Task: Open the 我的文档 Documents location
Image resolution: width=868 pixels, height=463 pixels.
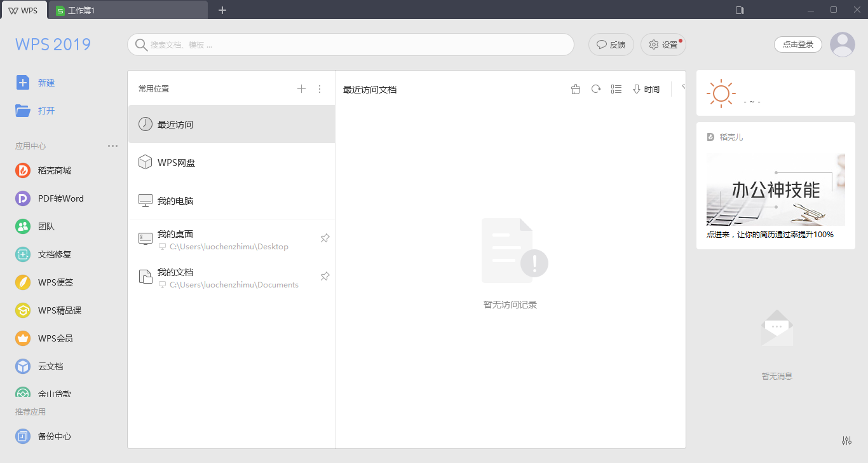Action: 231,278
